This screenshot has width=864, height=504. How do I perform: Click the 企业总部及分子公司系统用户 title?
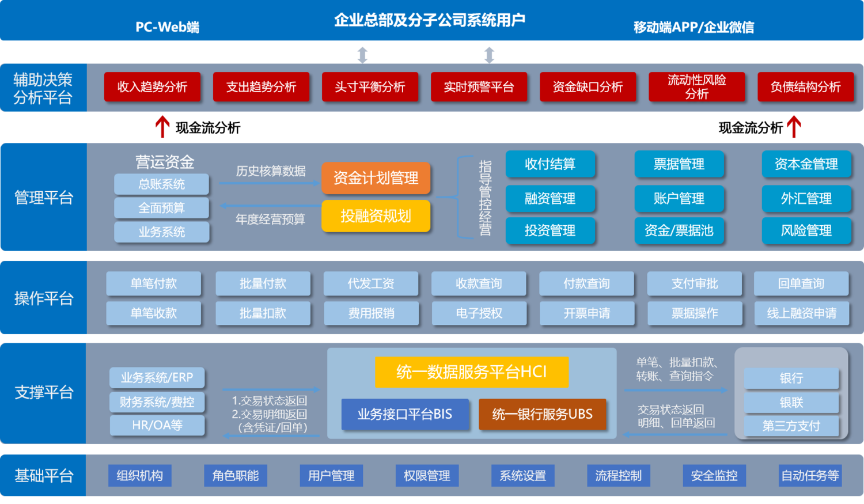[x=430, y=20]
